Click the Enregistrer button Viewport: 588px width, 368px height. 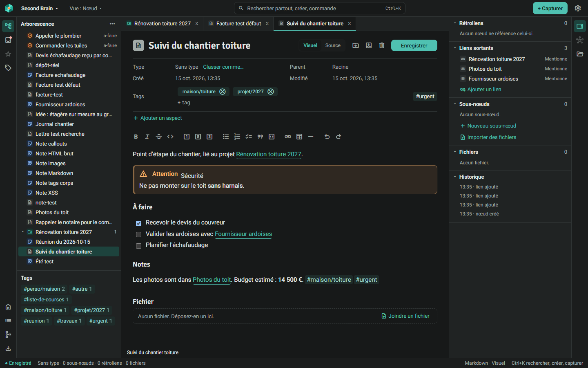click(x=414, y=45)
